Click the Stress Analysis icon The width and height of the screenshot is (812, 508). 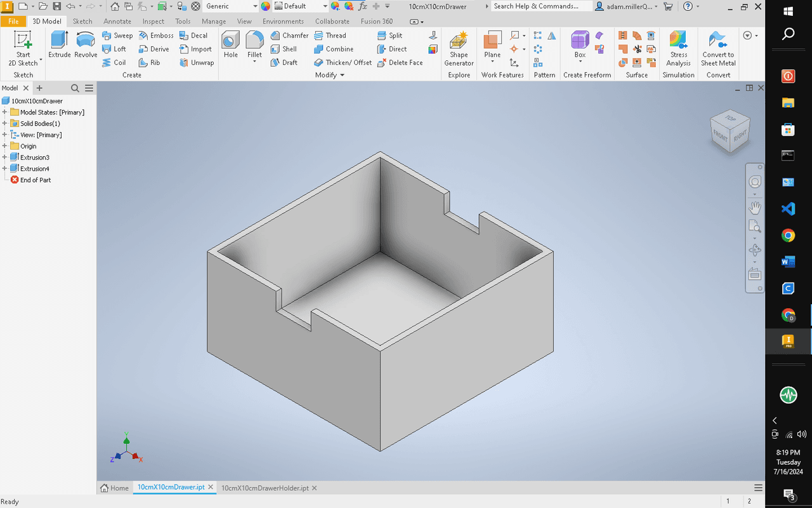point(678,50)
